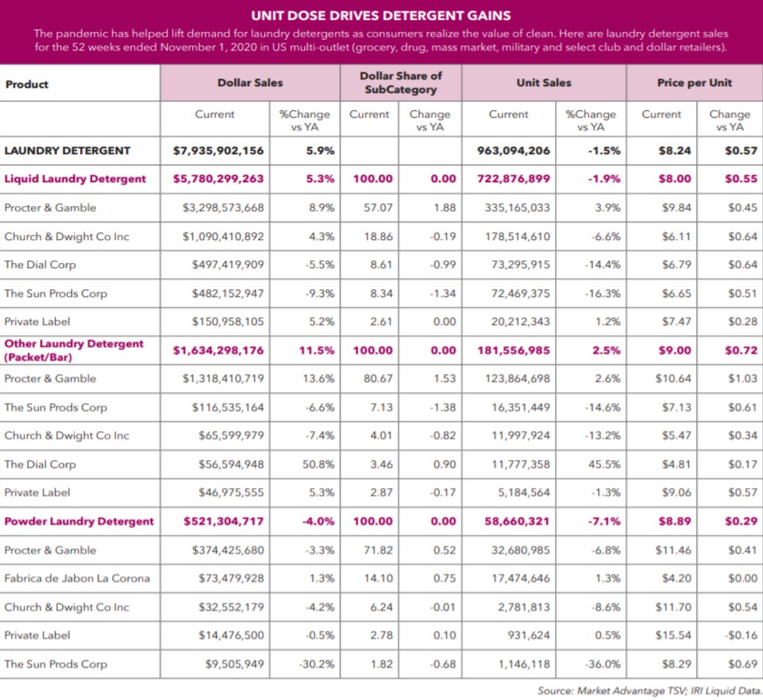Screen dimensions: 763x700
Task: Select the '$15.54' price cell
Action: (x=673, y=635)
